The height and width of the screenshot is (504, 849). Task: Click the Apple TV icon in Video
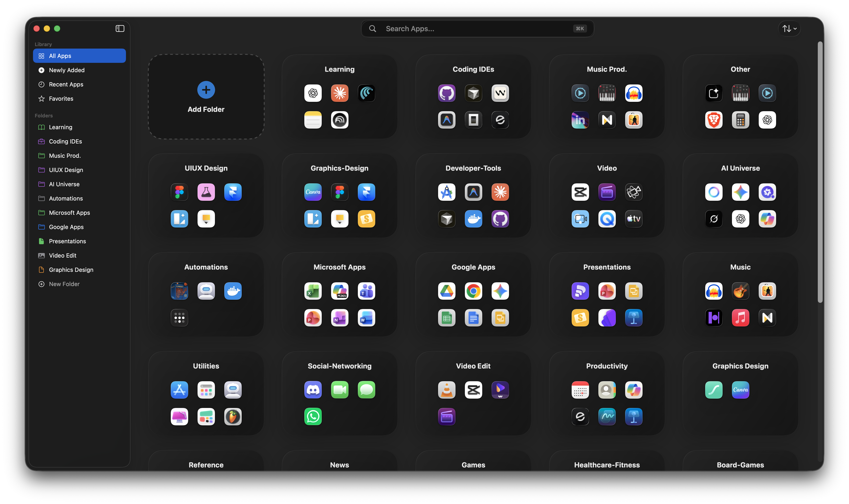pyautogui.click(x=633, y=219)
